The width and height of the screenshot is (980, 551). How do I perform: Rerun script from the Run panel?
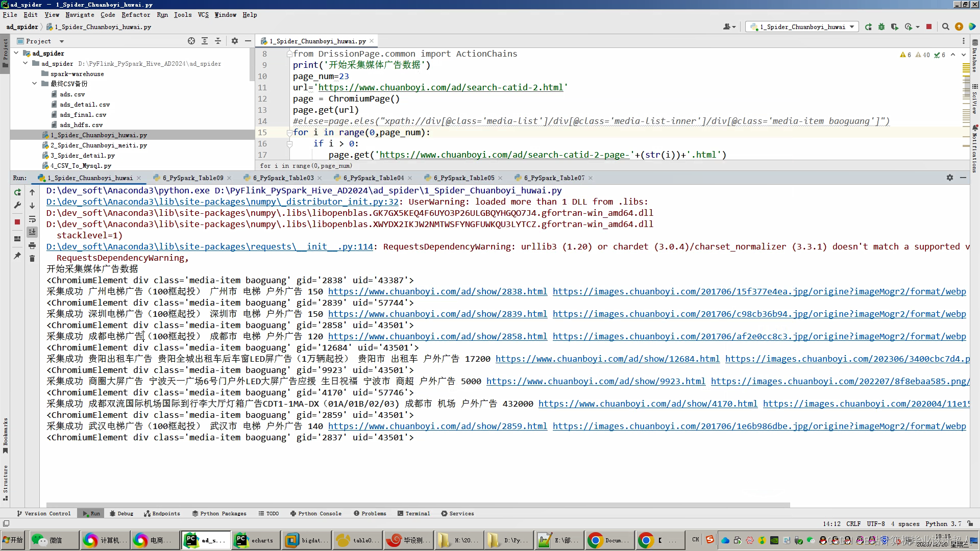click(x=17, y=192)
